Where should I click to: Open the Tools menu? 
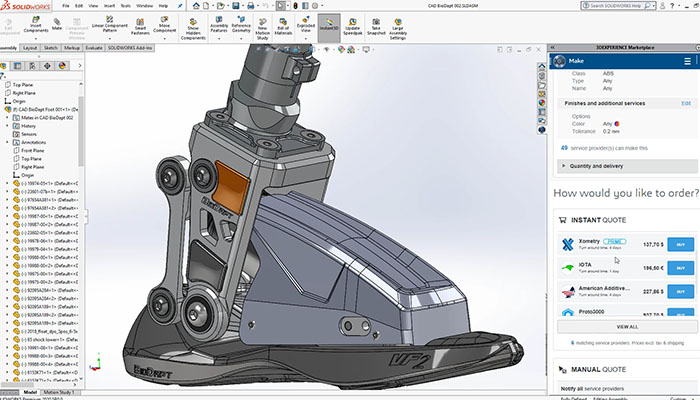(126, 5)
